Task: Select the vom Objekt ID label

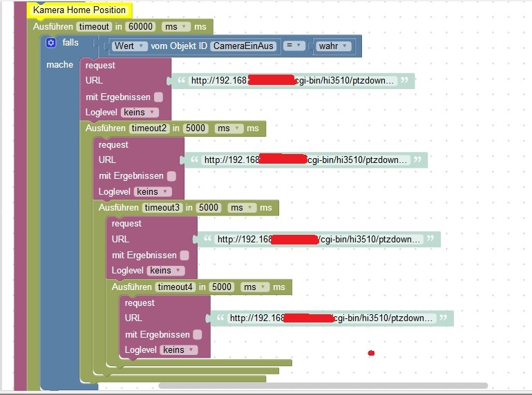Action: 179,46
